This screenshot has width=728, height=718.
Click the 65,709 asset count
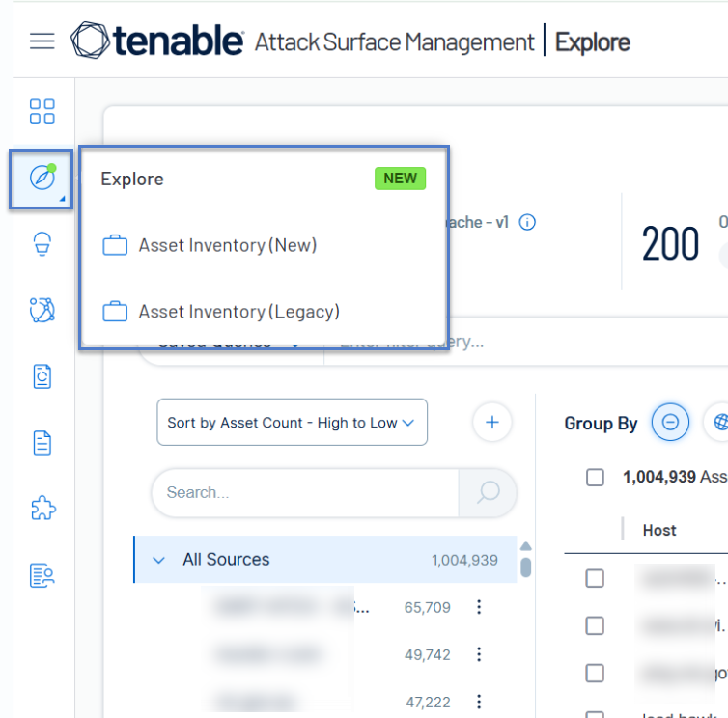tap(427, 608)
